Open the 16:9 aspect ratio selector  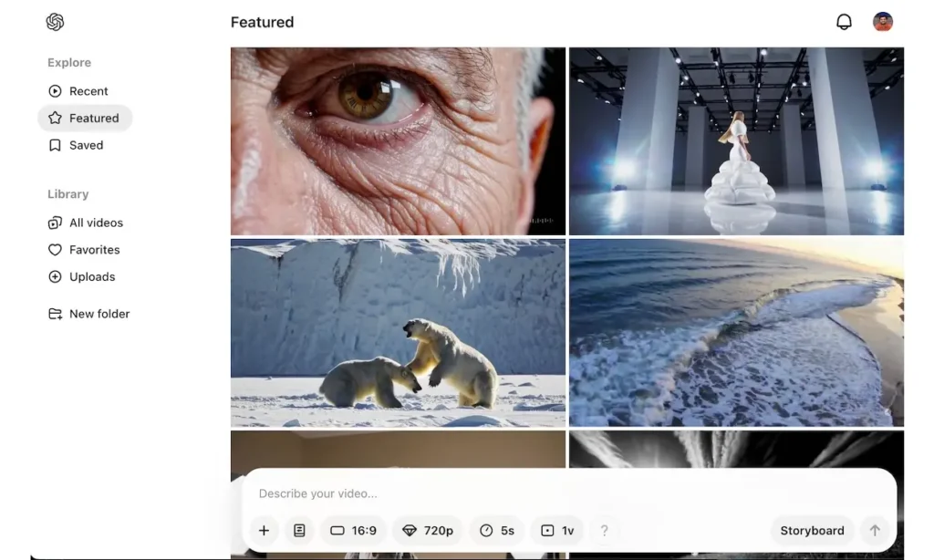353,530
